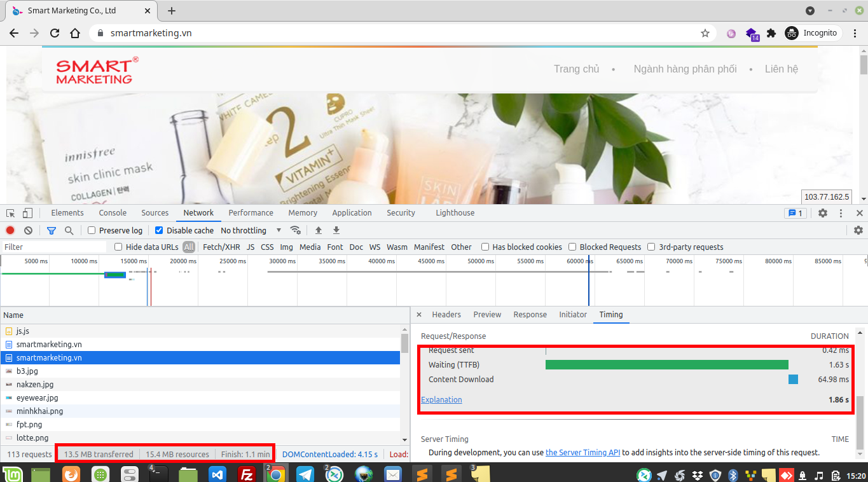
Task: Open Linux Mint start menu
Action: (x=12, y=474)
